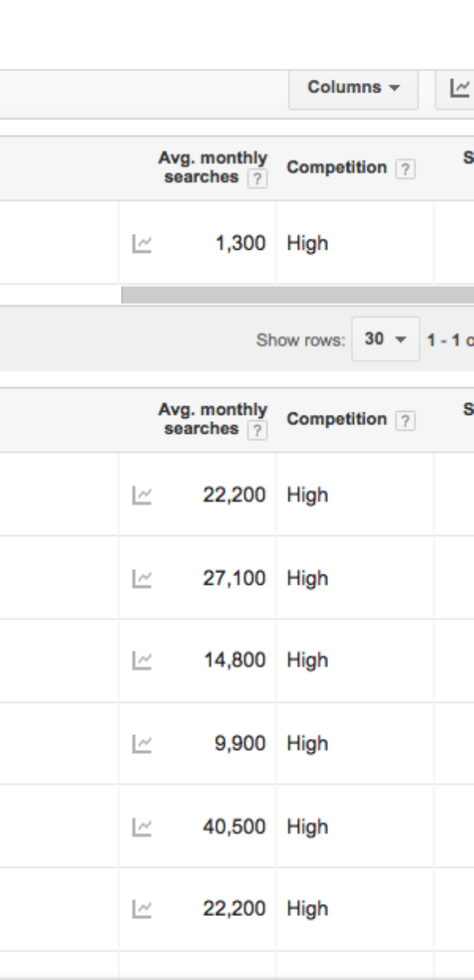Image resolution: width=474 pixels, height=980 pixels.
Task: Click the horizontal scrollbar under first table
Action: click(297, 296)
